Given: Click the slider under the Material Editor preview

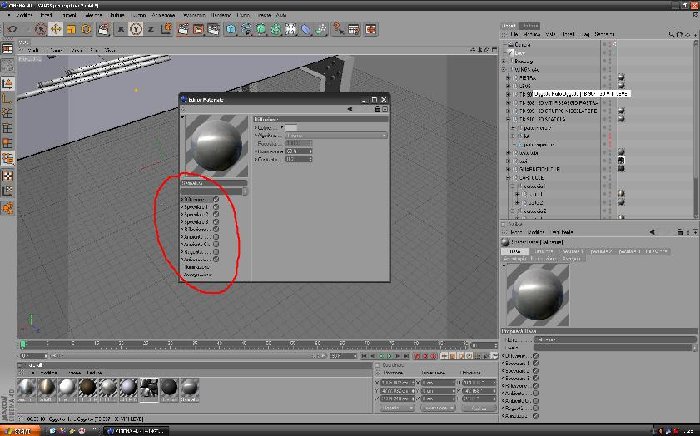Looking at the screenshot, I should point(214,191).
